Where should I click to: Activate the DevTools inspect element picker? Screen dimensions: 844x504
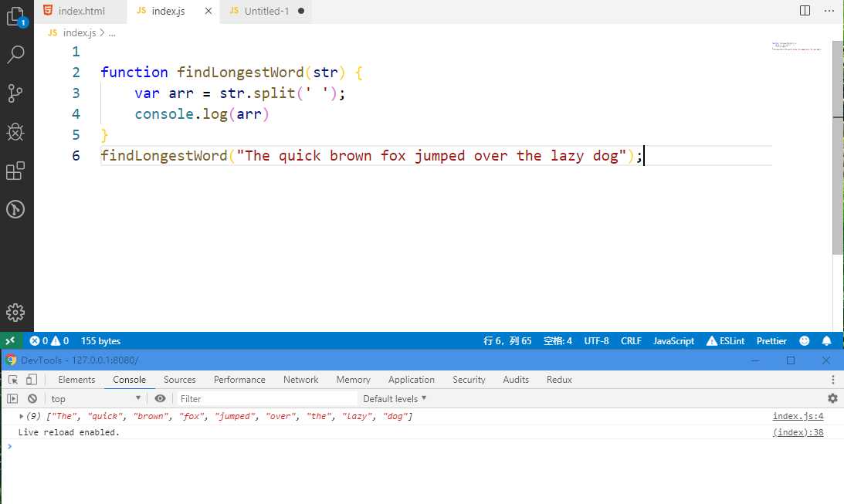coord(13,380)
